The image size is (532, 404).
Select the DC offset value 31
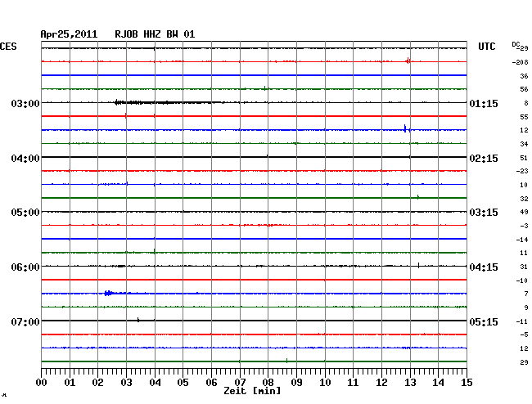[x=524, y=267]
